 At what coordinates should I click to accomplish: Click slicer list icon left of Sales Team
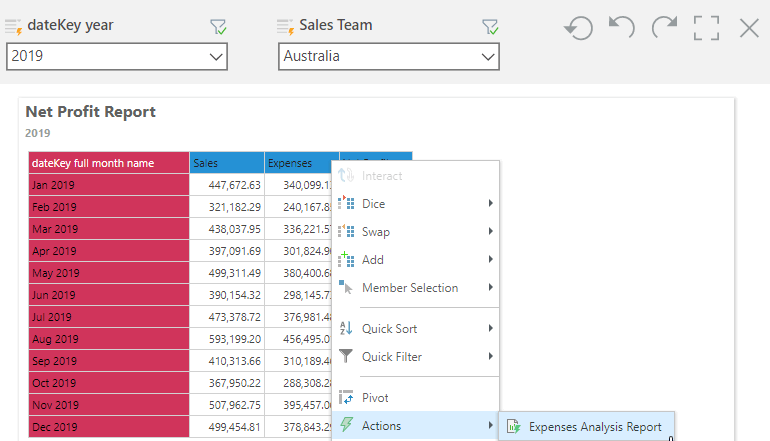pos(286,27)
